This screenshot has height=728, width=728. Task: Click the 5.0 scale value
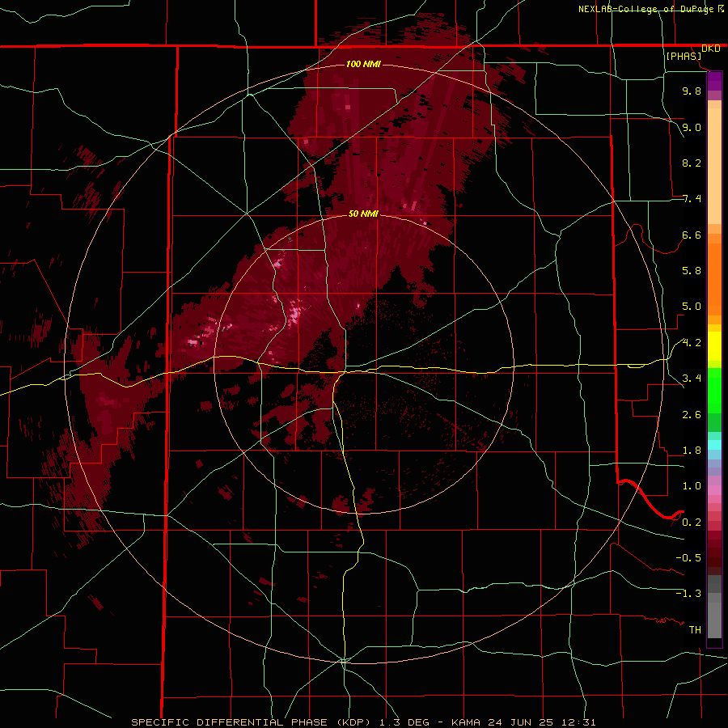[692, 307]
